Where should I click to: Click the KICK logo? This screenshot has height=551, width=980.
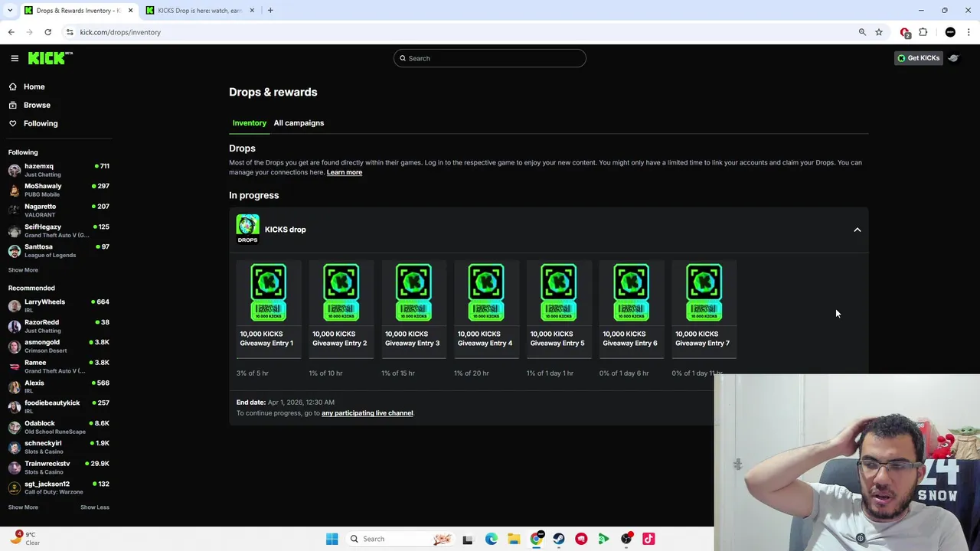point(51,58)
